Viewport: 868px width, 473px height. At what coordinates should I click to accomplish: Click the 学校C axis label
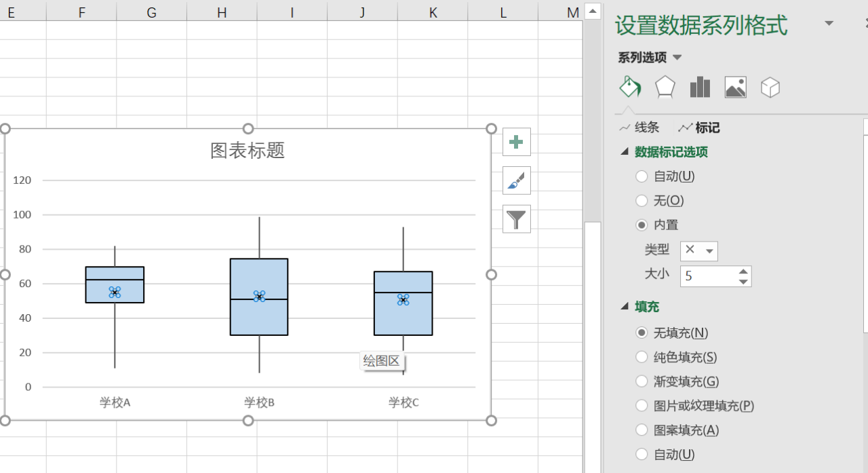pyautogui.click(x=403, y=402)
